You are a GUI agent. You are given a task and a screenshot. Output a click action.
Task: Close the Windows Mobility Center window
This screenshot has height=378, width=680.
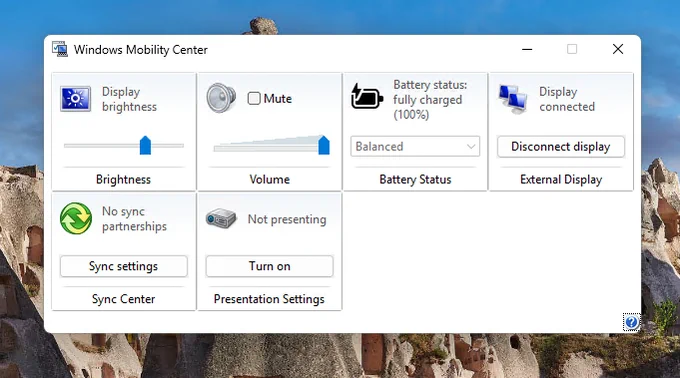click(618, 49)
